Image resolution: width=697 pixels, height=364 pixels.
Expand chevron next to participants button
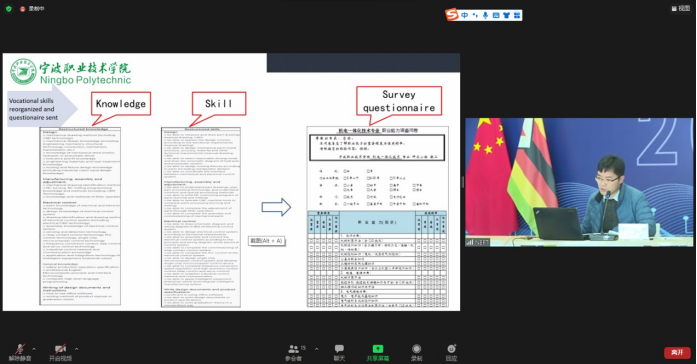pyautogui.click(x=316, y=349)
